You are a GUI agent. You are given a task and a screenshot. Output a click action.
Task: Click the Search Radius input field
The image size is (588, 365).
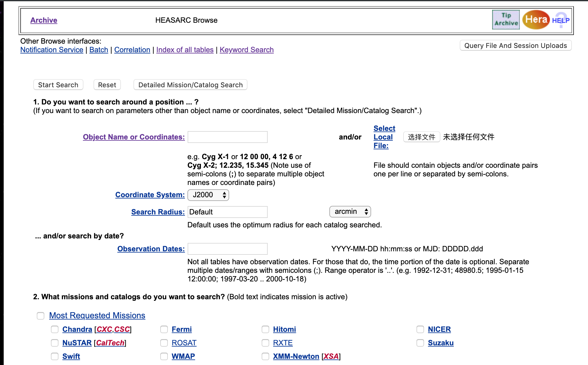click(228, 212)
